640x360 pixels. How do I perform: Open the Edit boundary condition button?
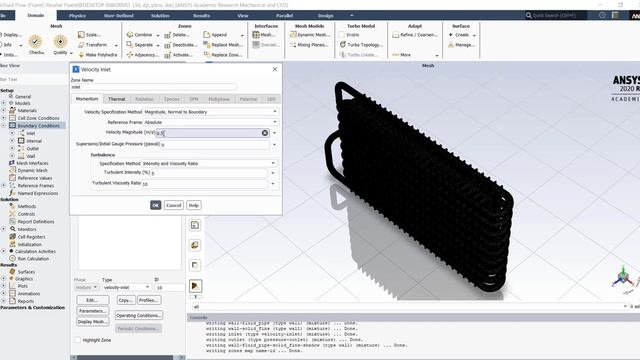coord(93,300)
